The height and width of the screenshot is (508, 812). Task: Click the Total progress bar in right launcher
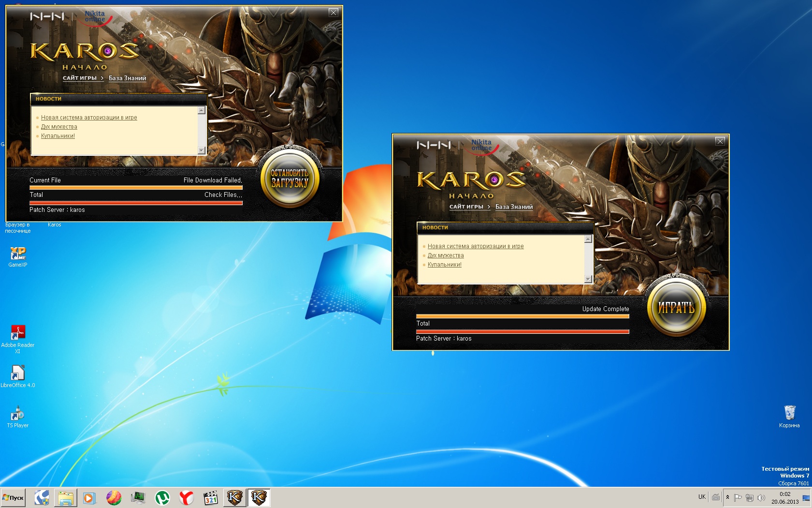point(522,331)
